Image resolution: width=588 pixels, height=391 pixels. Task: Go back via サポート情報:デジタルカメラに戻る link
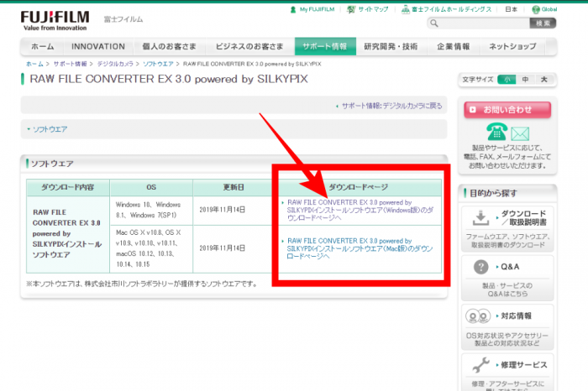(x=391, y=106)
